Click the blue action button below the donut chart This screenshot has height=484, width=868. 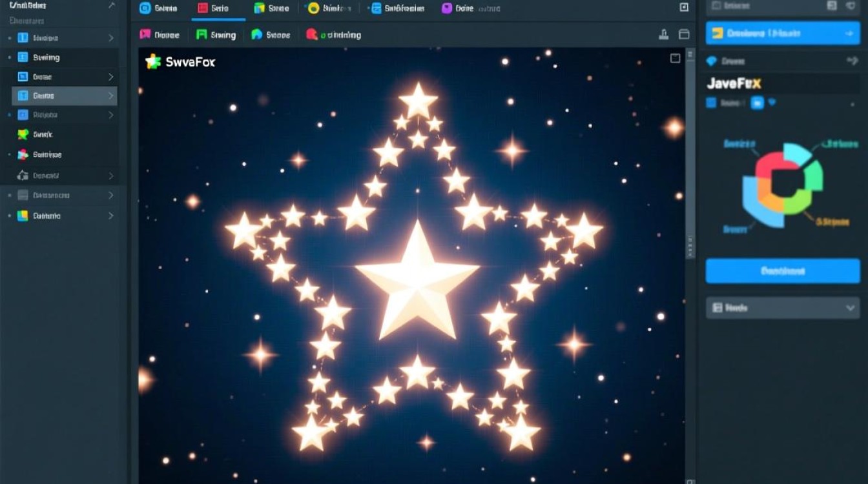(782, 270)
